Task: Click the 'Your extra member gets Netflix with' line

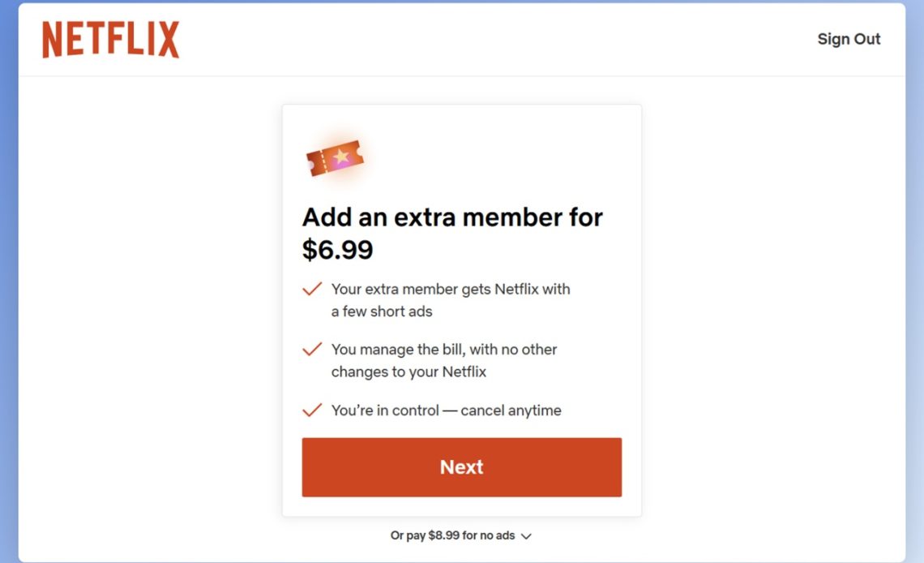Action: click(451, 289)
